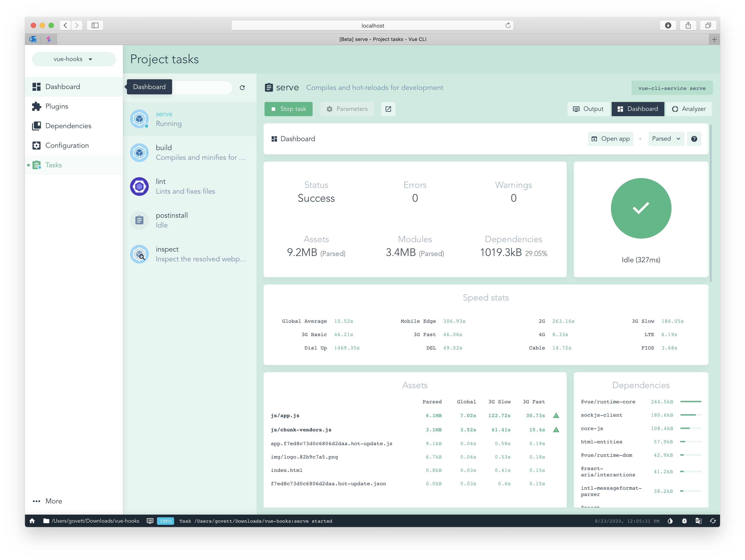745x560 pixels.
Task: Click the Dependencies book icon in the sidebar
Action: point(36,126)
